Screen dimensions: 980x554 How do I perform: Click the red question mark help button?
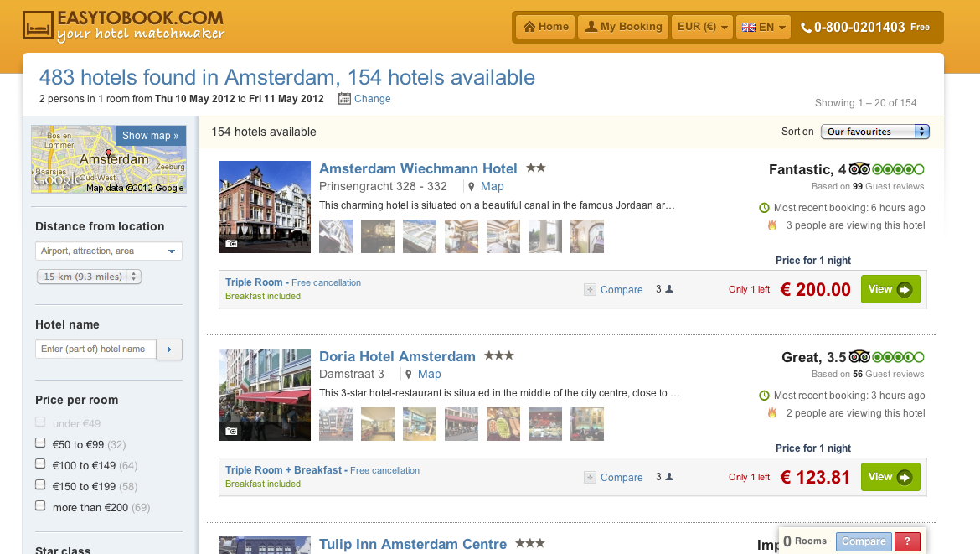pos(907,541)
